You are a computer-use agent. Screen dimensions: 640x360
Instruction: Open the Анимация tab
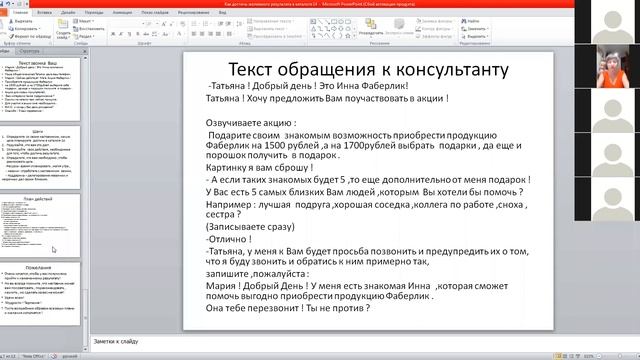pos(122,13)
